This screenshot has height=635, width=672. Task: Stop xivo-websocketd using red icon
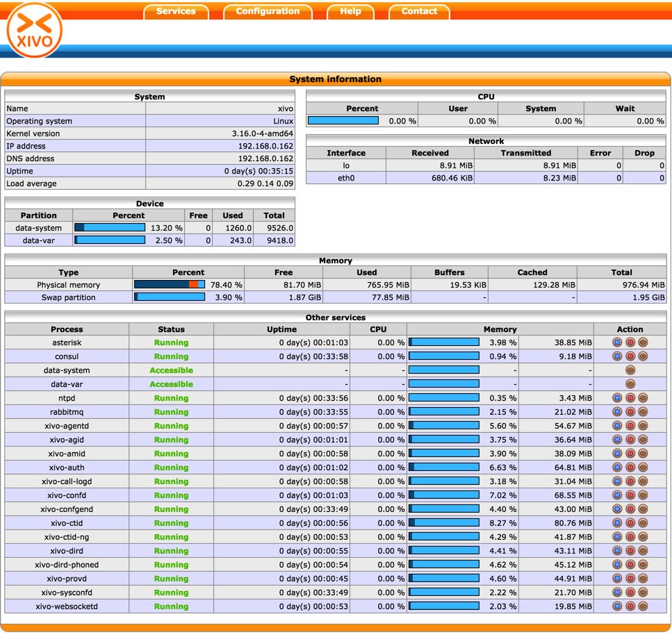click(630, 606)
